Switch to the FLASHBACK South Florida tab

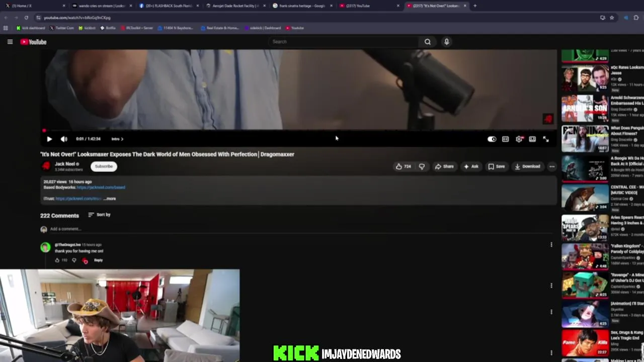(169, 6)
